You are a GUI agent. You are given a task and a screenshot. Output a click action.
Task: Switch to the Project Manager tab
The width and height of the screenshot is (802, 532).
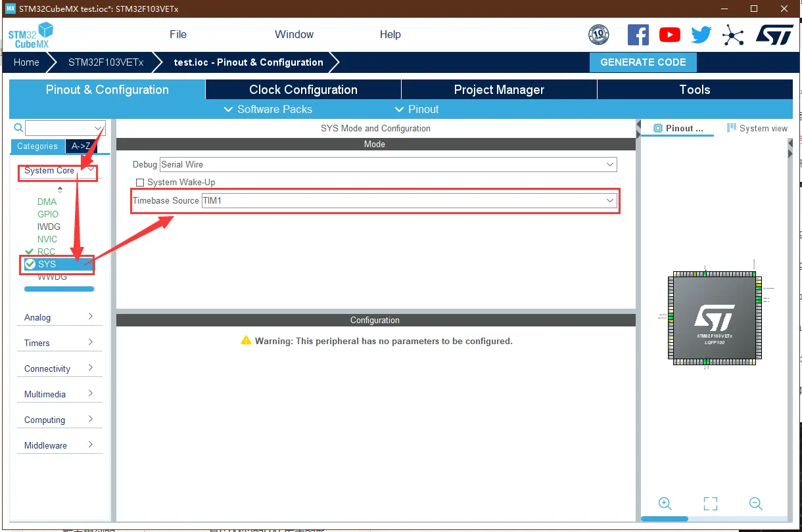(x=499, y=89)
